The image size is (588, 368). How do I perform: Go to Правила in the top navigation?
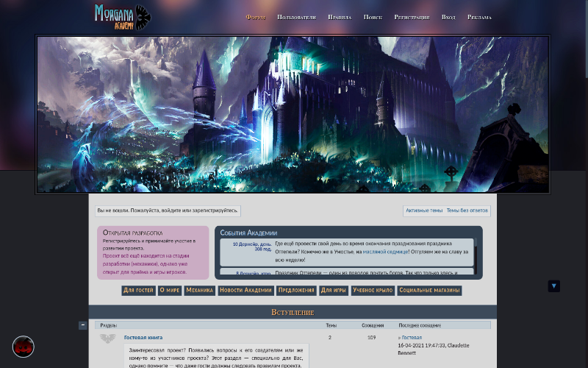coord(340,17)
